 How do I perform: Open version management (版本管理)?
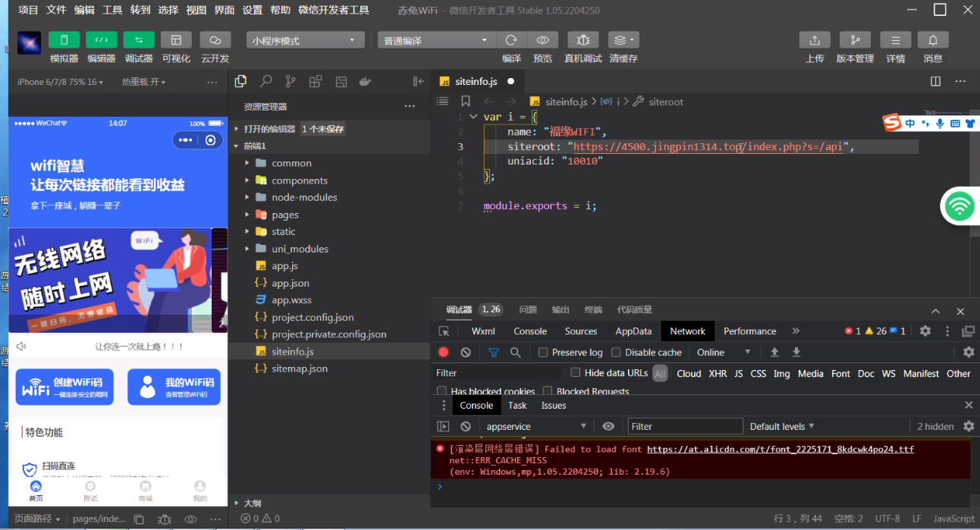[855, 40]
